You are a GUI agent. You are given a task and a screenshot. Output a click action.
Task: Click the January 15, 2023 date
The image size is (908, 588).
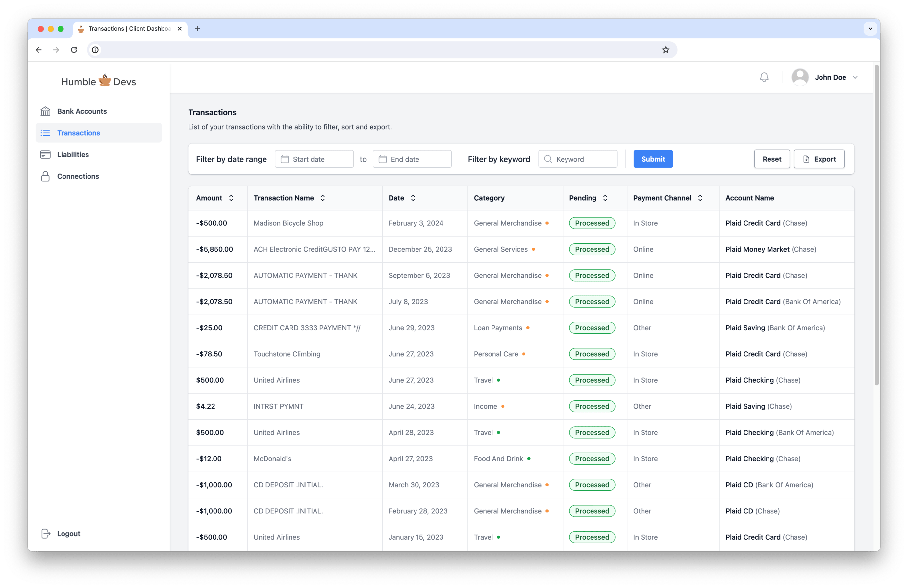416,537
